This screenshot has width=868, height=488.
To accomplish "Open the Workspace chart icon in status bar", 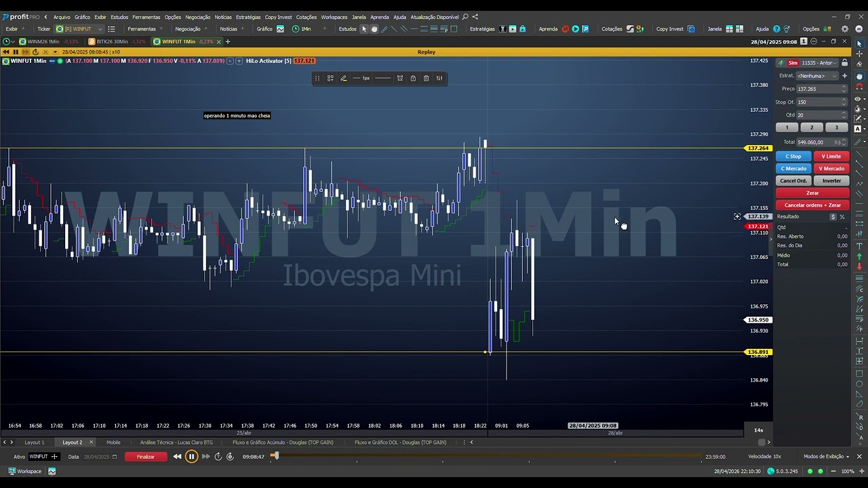I will (52, 471).
